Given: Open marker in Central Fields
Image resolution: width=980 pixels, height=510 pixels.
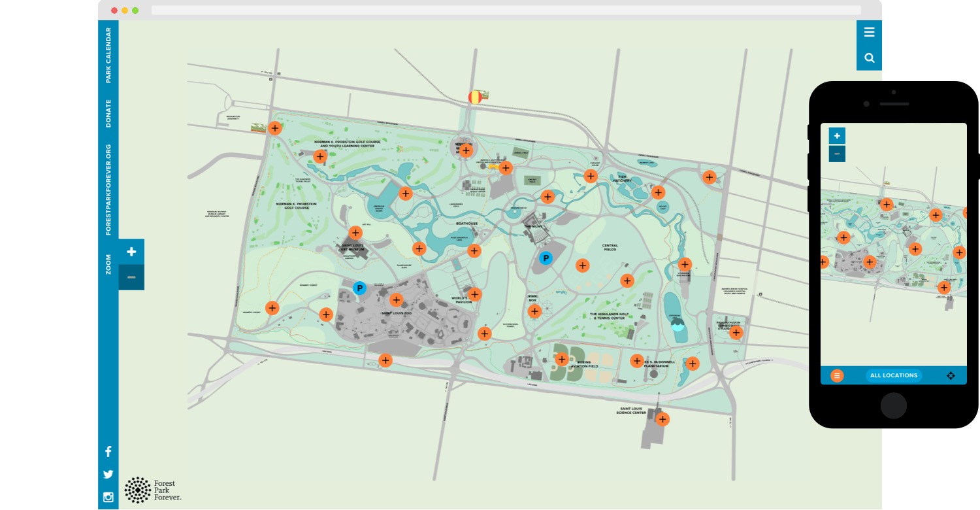Looking at the screenshot, I should click(x=582, y=265).
